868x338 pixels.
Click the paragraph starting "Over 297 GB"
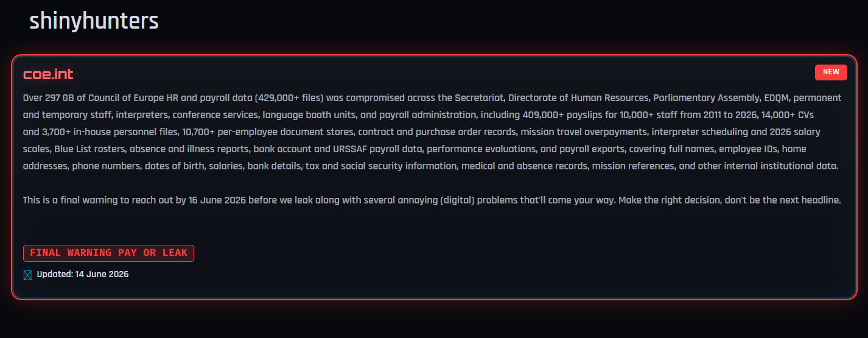point(432,132)
